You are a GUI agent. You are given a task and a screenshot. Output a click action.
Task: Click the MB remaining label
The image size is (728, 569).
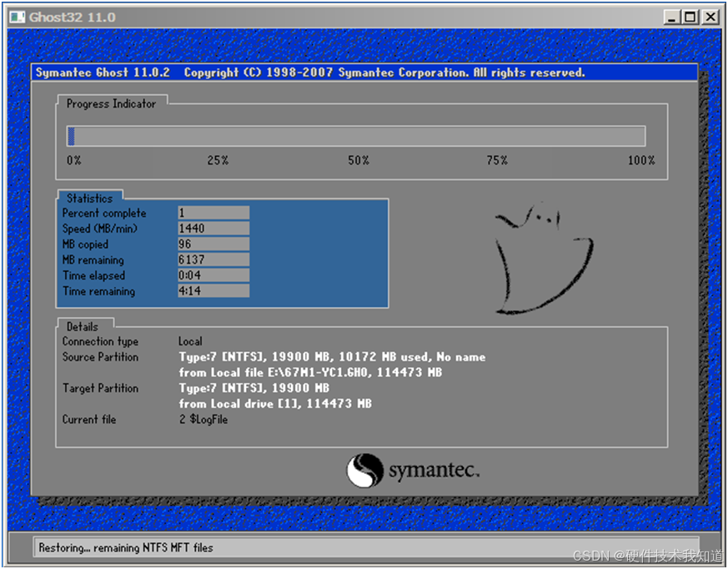[93, 260]
